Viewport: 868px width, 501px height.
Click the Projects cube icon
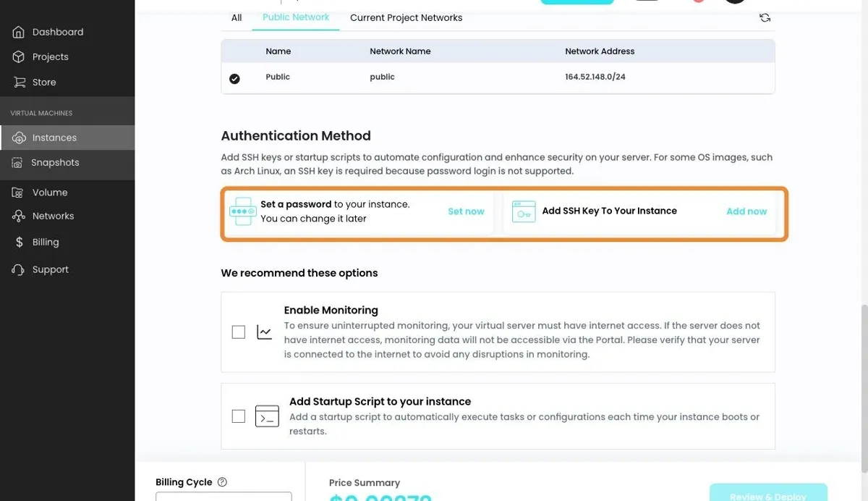19,56
